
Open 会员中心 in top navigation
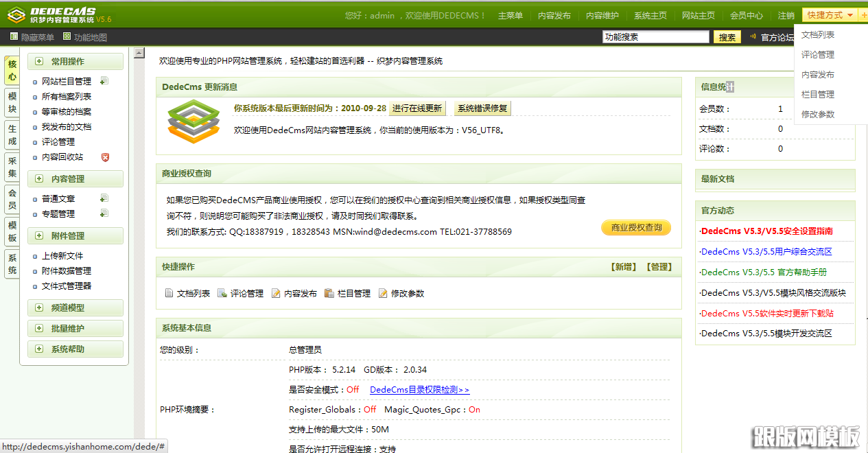coord(747,16)
